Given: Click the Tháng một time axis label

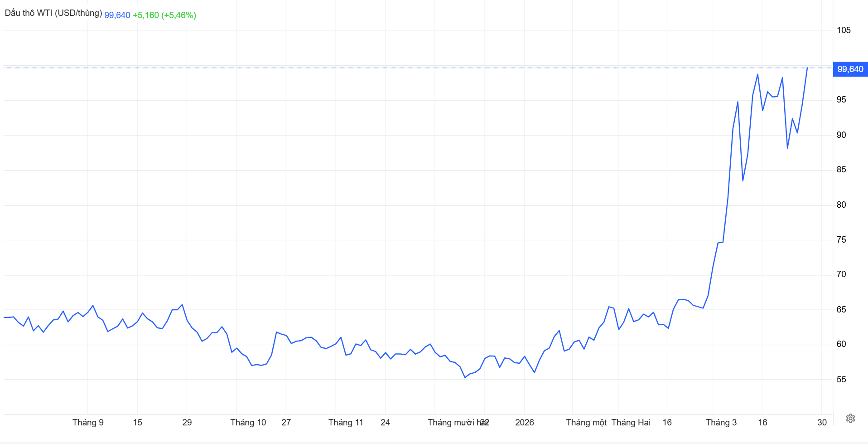Looking at the screenshot, I should pyautogui.click(x=586, y=423).
